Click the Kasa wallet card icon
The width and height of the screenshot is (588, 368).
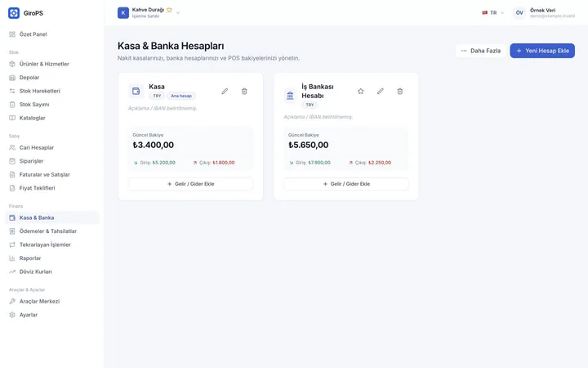pyautogui.click(x=136, y=91)
